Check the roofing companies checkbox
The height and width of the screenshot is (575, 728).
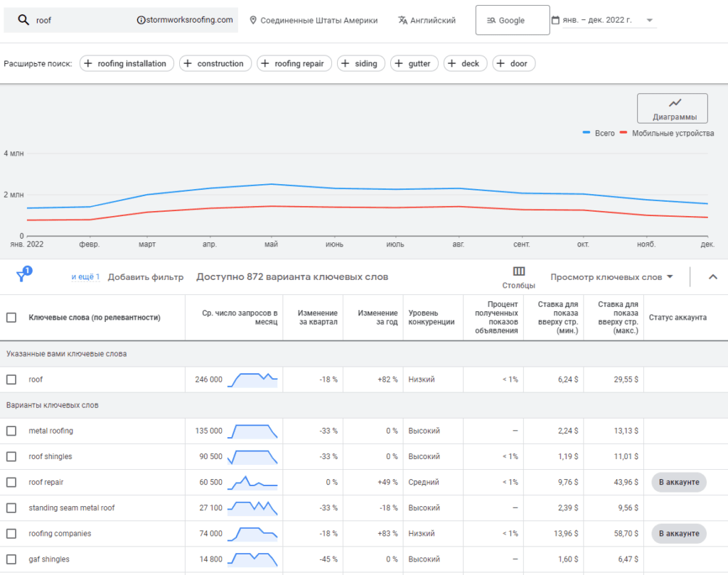click(11, 534)
